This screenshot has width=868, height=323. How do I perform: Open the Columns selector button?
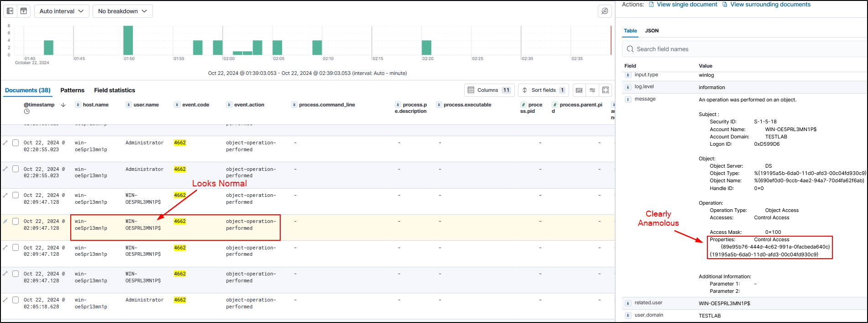click(489, 90)
